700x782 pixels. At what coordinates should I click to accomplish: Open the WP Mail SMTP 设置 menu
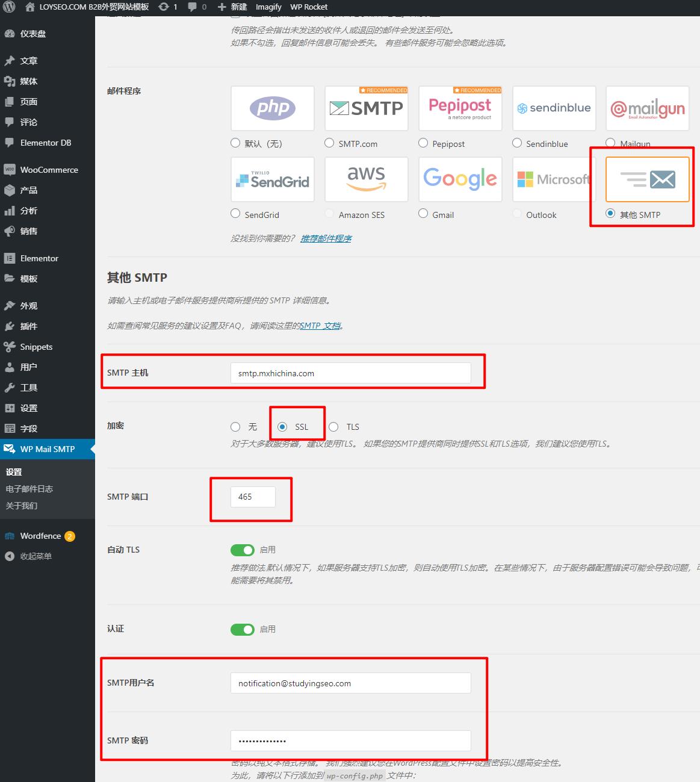15,472
